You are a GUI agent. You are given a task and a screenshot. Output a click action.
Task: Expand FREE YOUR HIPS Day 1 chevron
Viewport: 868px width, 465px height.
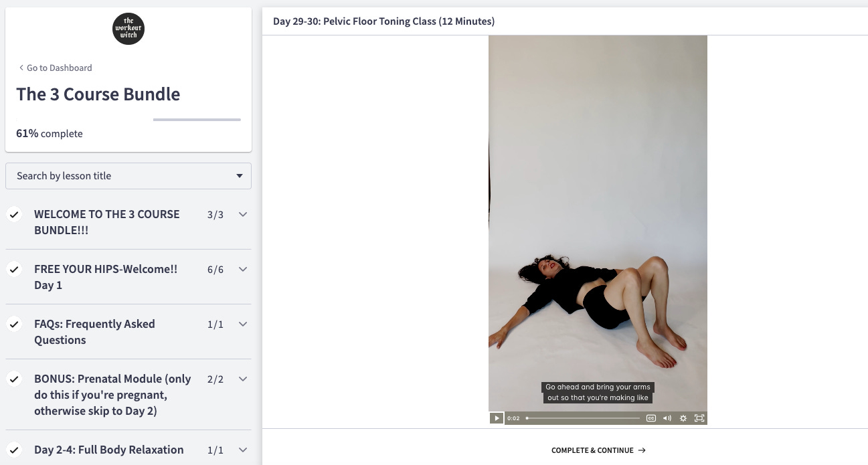[243, 269]
